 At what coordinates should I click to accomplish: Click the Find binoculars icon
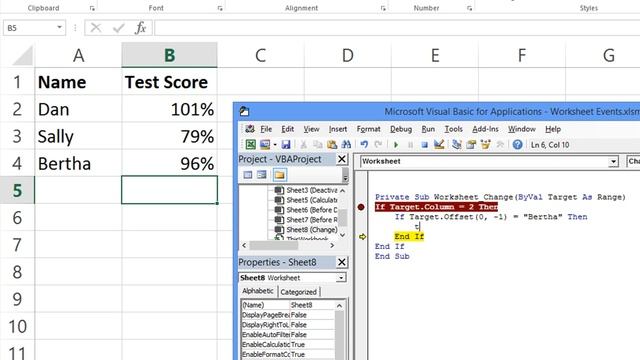pyautogui.click(x=346, y=144)
